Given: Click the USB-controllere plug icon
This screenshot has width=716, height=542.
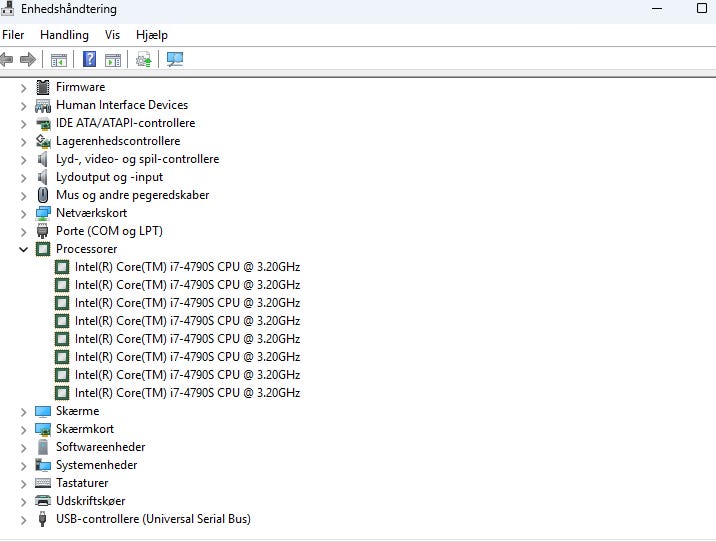Looking at the screenshot, I should 43,519.
